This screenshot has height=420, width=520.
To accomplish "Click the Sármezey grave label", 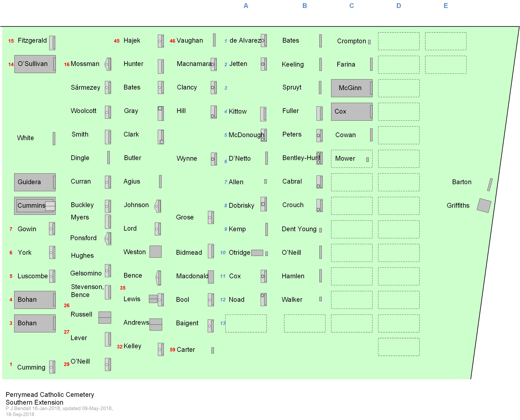I will (x=85, y=87).
